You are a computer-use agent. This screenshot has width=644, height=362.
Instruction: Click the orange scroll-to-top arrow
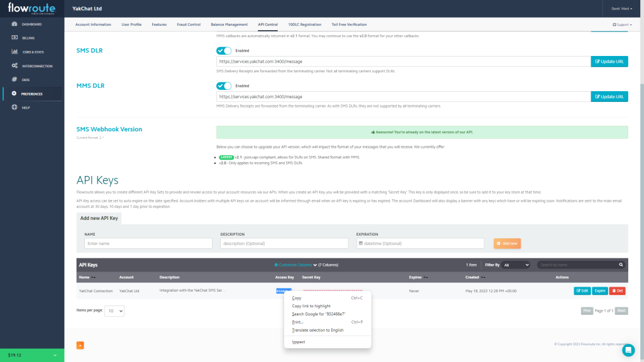80,345
